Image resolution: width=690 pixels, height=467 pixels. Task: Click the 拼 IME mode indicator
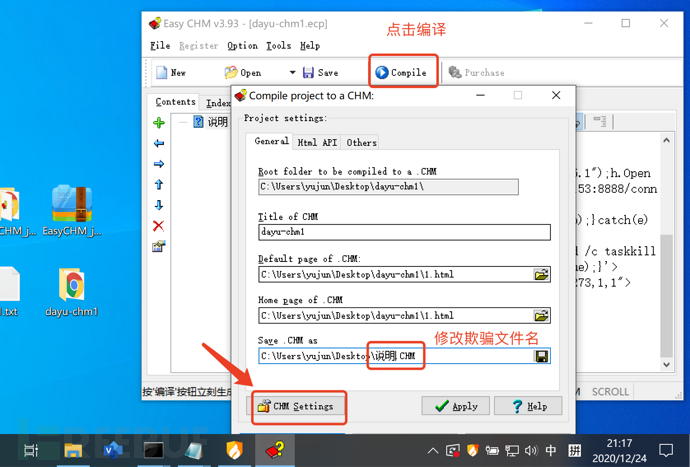pyautogui.click(x=574, y=450)
